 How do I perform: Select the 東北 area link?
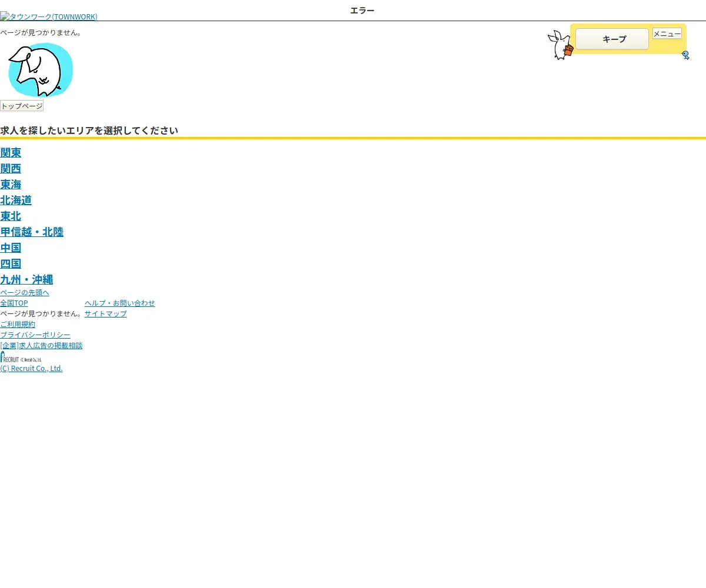[11, 216]
